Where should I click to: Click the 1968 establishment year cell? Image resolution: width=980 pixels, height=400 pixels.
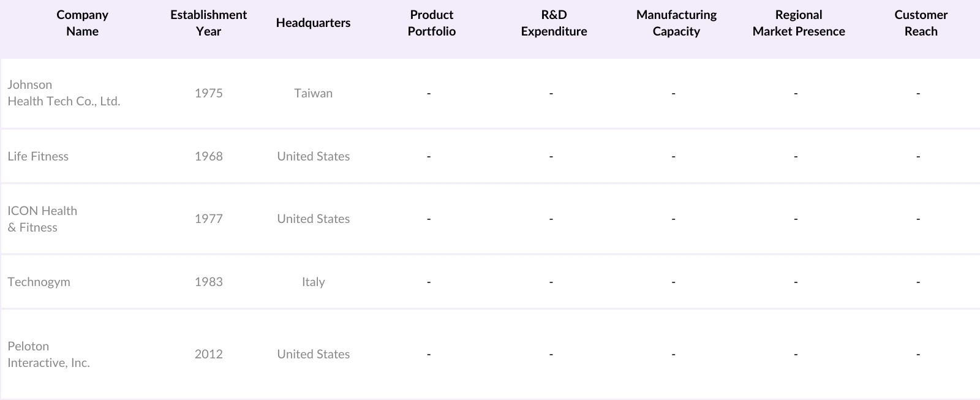point(208,156)
